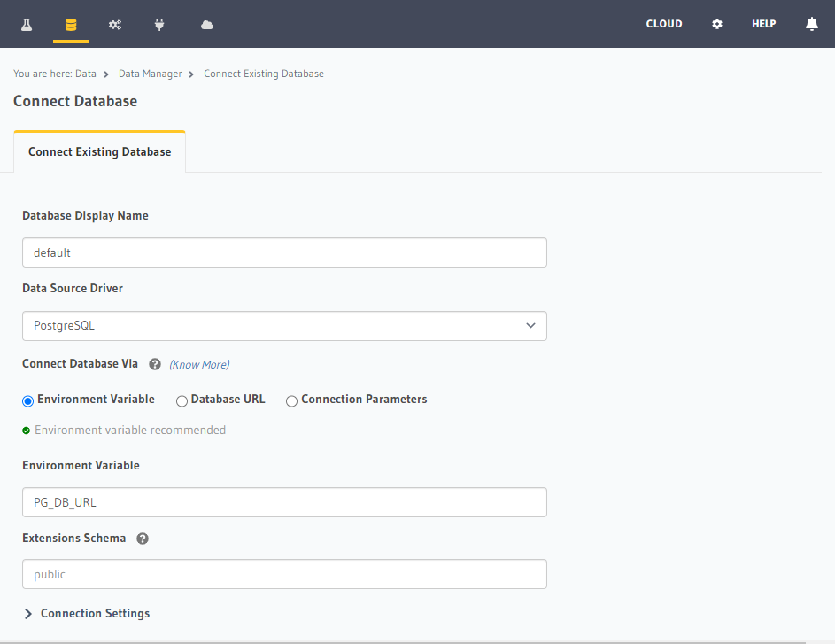Image resolution: width=835 pixels, height=644 pixels.
Task: Click the Remote Schemas plug icon
Action: (159, 23)
